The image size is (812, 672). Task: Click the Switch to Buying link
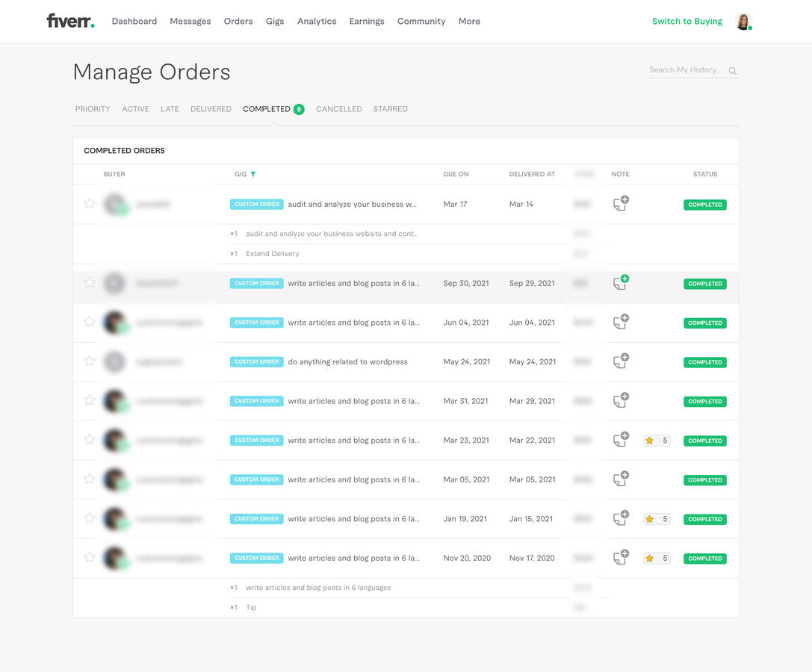(687, 21)
